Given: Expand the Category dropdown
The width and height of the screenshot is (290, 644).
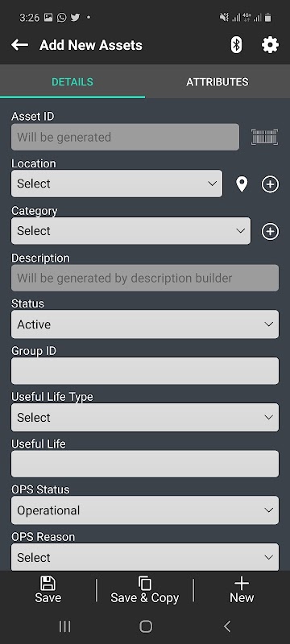Looking at the screenshot, I should coord(130,231).
